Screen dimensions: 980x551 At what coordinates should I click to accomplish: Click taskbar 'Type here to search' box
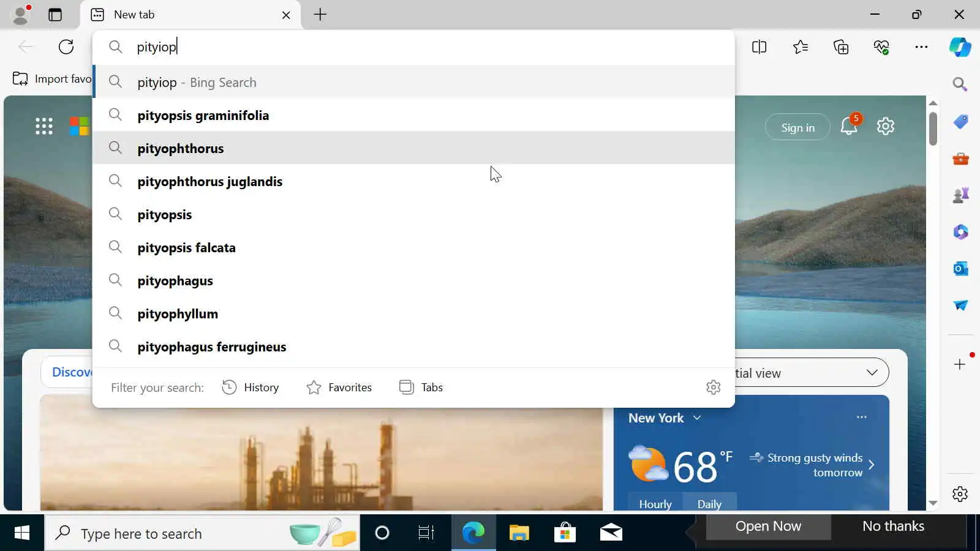coord(202,533)
